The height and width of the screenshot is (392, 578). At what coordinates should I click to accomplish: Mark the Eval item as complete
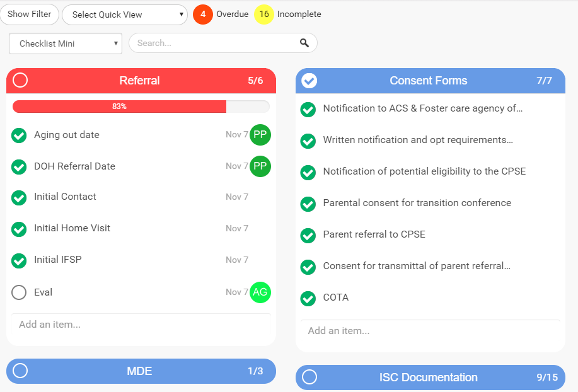tap(19, 292)
